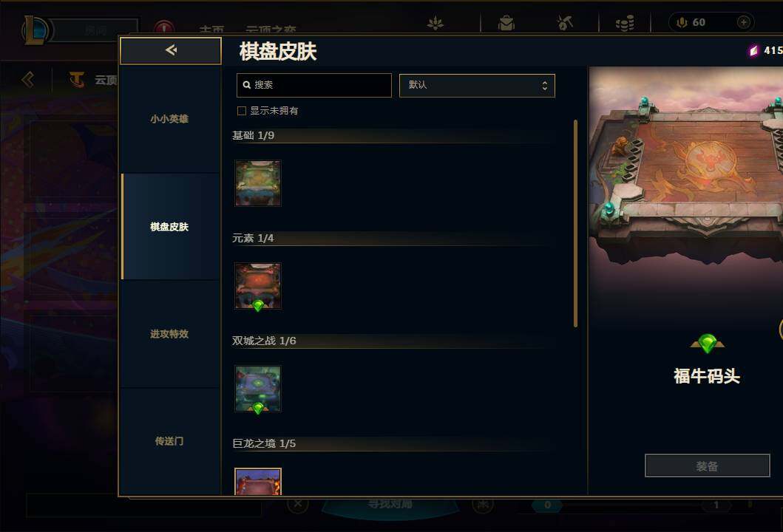Open the store coins icon
This screenshot has width=783, height=532.
(625, 23)
